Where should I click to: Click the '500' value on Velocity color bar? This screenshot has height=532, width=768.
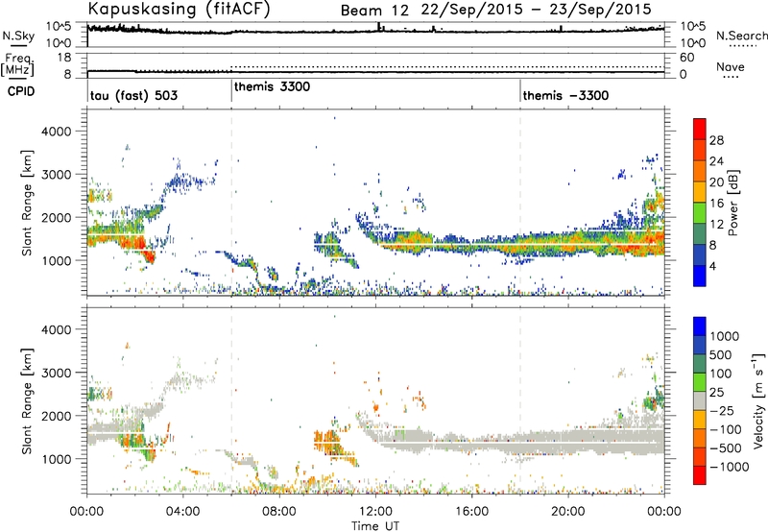(x=721, y=355)
